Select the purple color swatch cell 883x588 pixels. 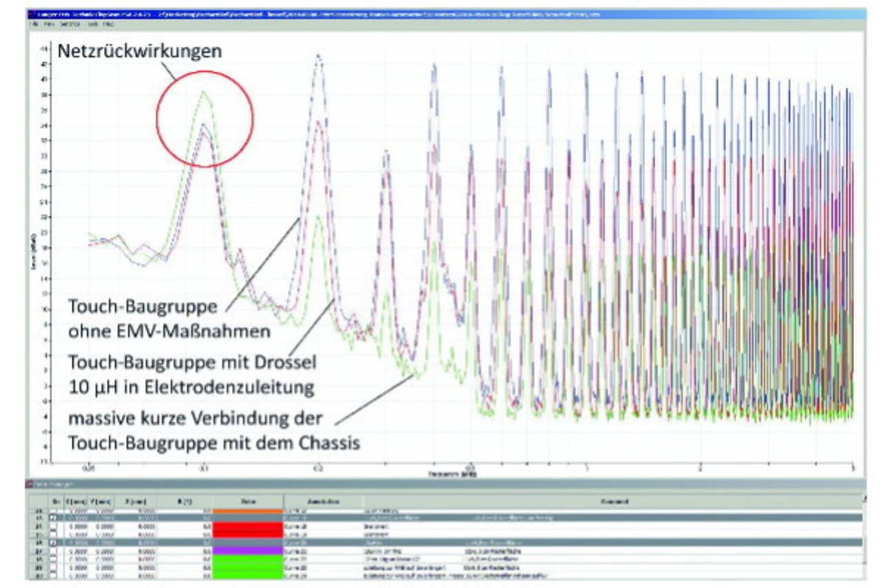pos(248,551)
